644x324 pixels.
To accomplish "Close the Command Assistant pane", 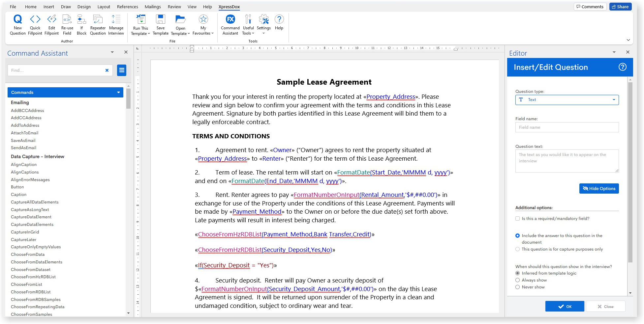I will click(126, 52).
